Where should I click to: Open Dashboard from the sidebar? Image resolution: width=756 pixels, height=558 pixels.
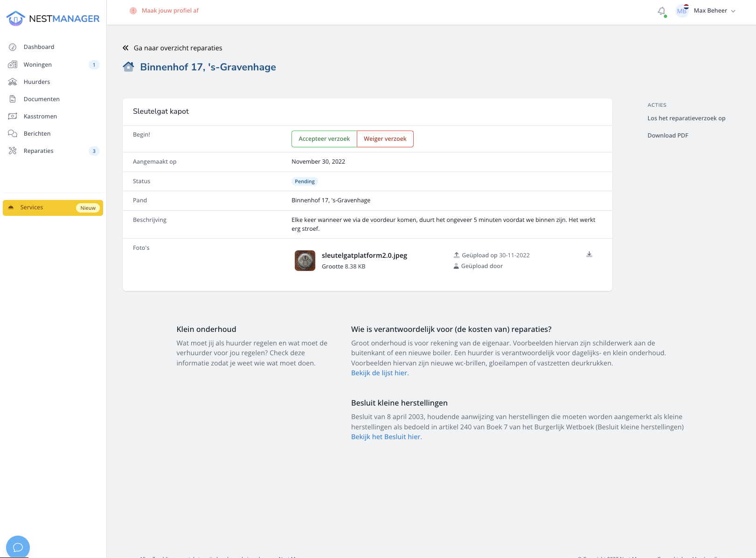coord(39,47)
